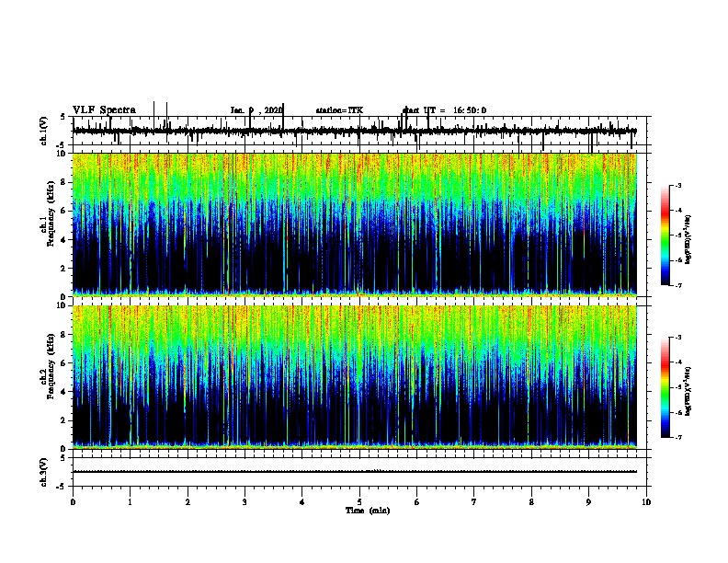Click the "station=ITK" header text
728x563 pixels.
(x=339, y=110)
